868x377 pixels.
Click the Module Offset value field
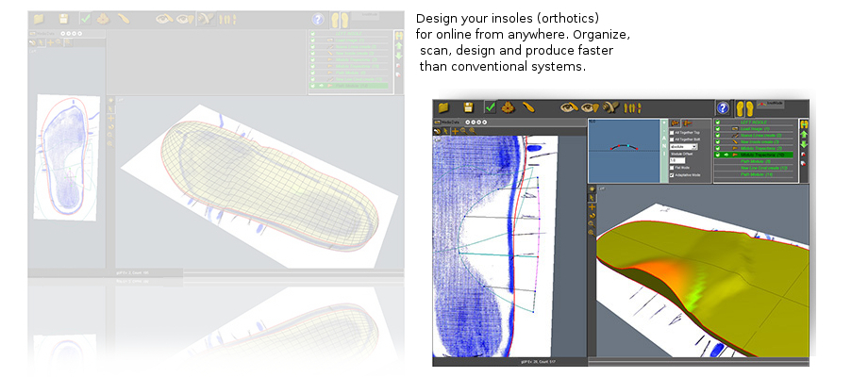(x=677, y=160)
